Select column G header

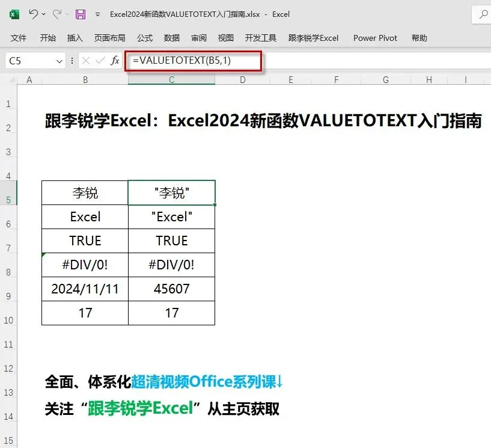point(385,80)
